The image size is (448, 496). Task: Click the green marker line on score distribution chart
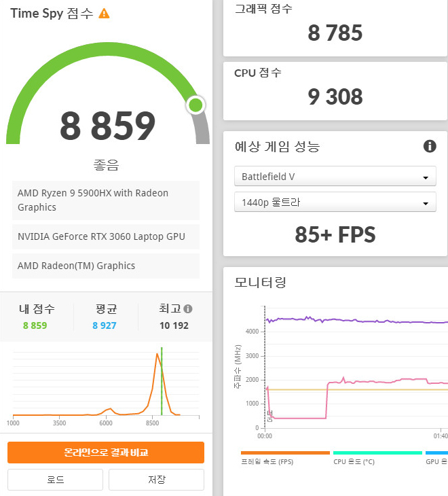162,381
